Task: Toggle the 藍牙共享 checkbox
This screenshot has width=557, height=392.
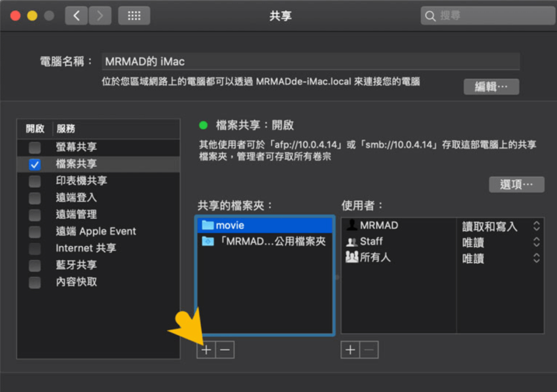Action: 35,266
